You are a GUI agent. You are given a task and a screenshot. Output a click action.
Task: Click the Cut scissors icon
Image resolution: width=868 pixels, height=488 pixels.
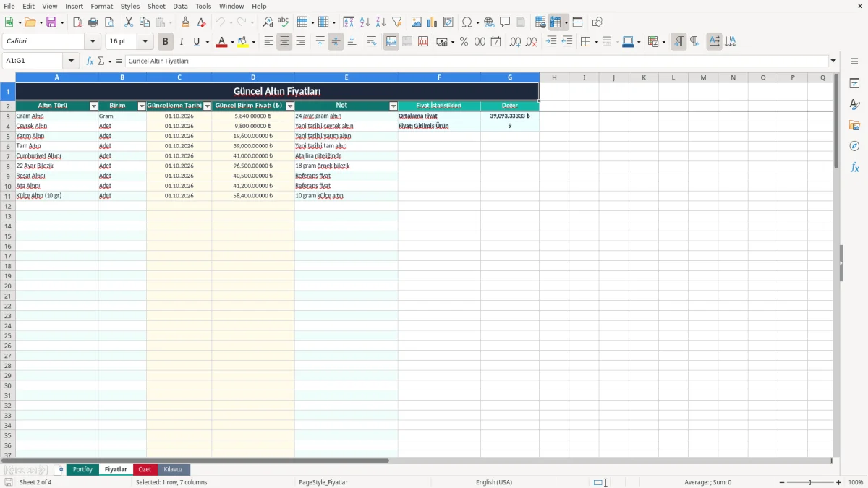[x=128, y=22]
